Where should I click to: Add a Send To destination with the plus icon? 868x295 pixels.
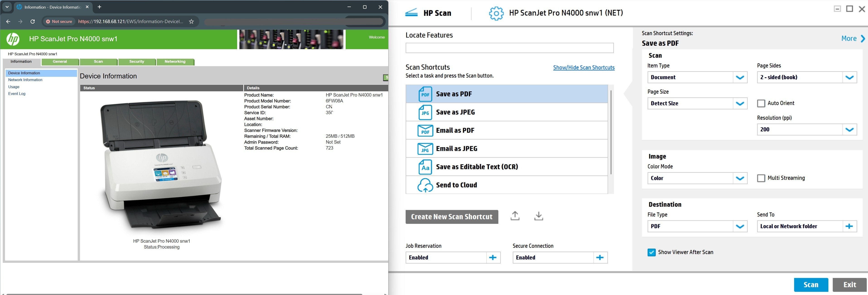[849, 226]
